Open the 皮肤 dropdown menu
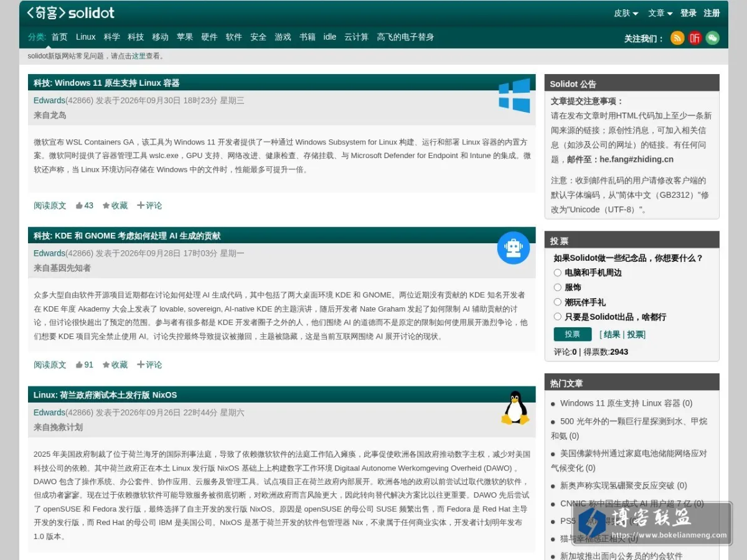 (626, 13)
